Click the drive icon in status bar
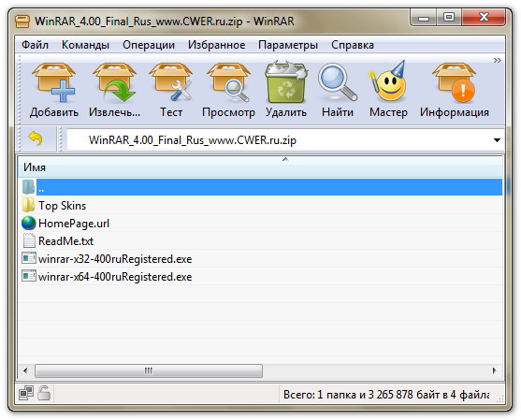This screenshot has width=521, height=420. coord(26,394)
